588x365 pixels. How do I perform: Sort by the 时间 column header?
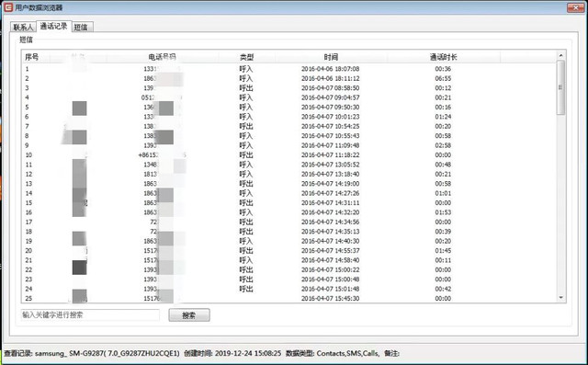tap(331, 57)
